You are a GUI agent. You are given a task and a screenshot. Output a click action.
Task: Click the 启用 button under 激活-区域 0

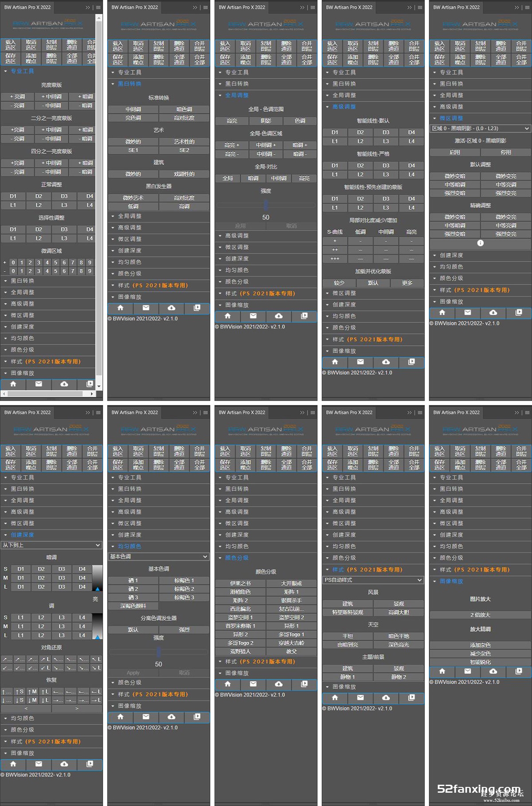coord(455,152)
